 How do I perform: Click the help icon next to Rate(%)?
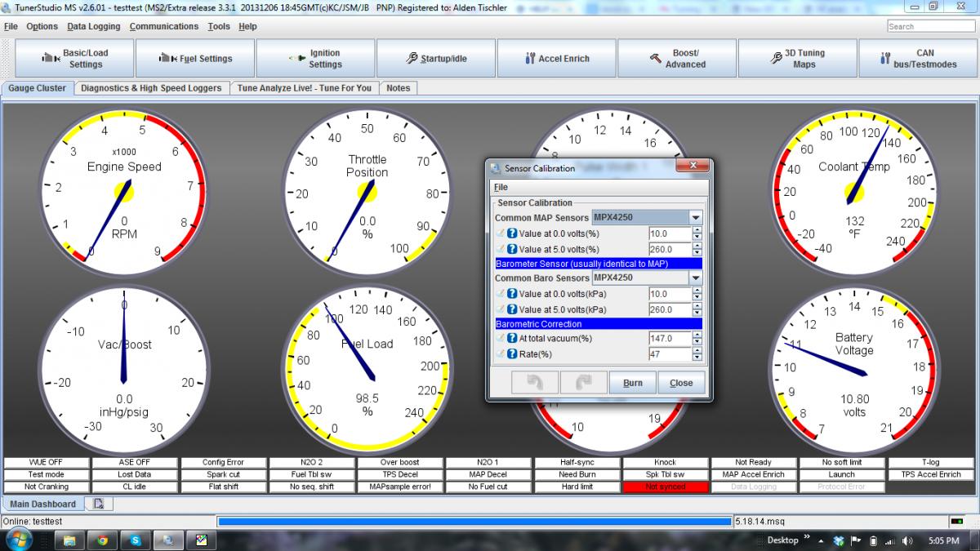pyautogui.click(x=512, y=354)
